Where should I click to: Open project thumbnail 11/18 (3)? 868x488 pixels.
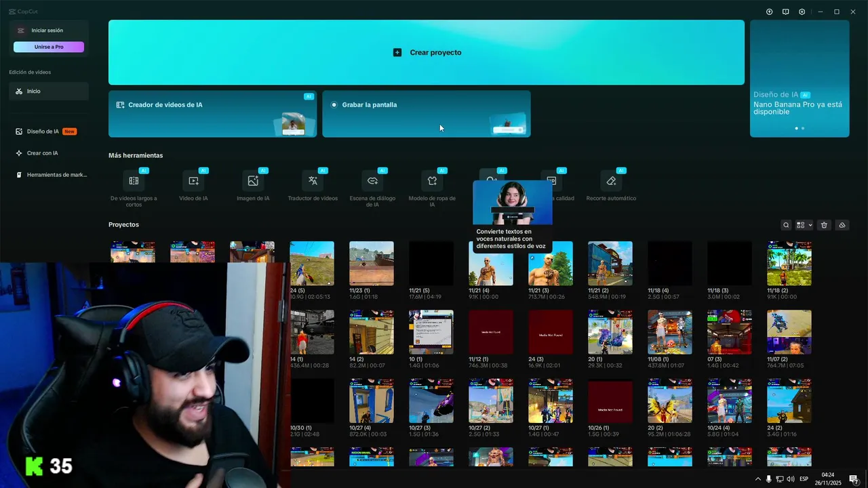pos(730,264)
